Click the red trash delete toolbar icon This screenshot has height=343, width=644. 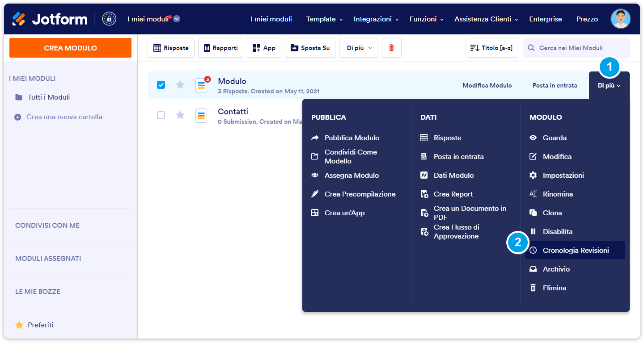[391, 48]
